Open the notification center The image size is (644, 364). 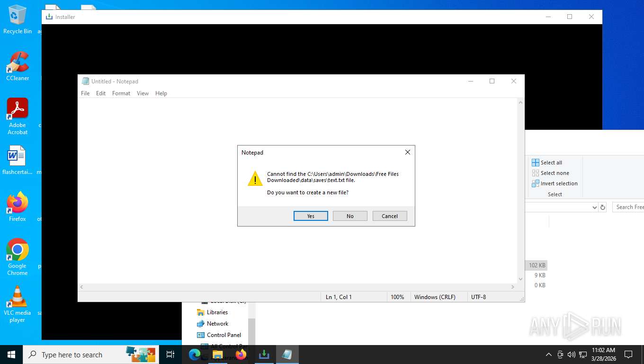[x=628, y=355]
